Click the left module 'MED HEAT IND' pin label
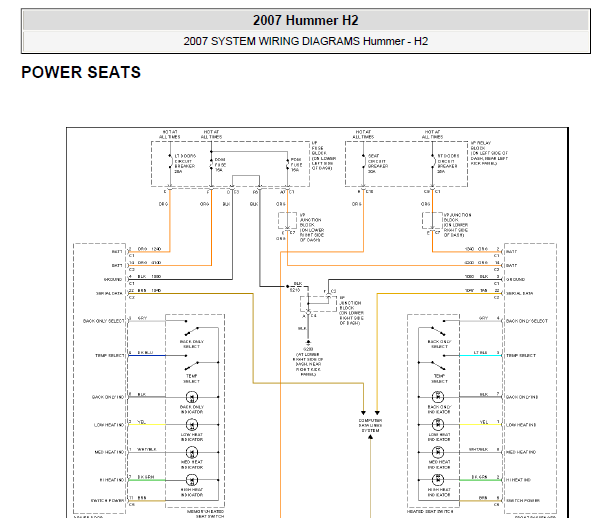Viewport: 600px width, 518px height. [109, 452]
